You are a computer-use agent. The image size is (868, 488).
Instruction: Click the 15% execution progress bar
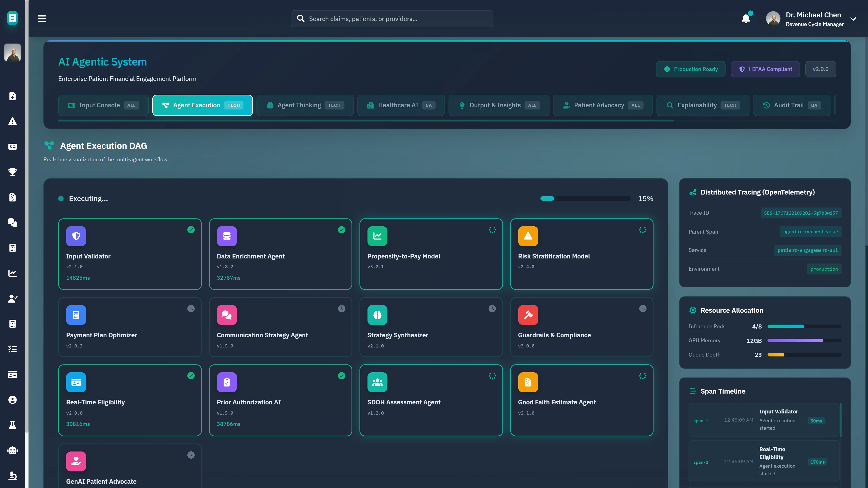pos(585,198)
